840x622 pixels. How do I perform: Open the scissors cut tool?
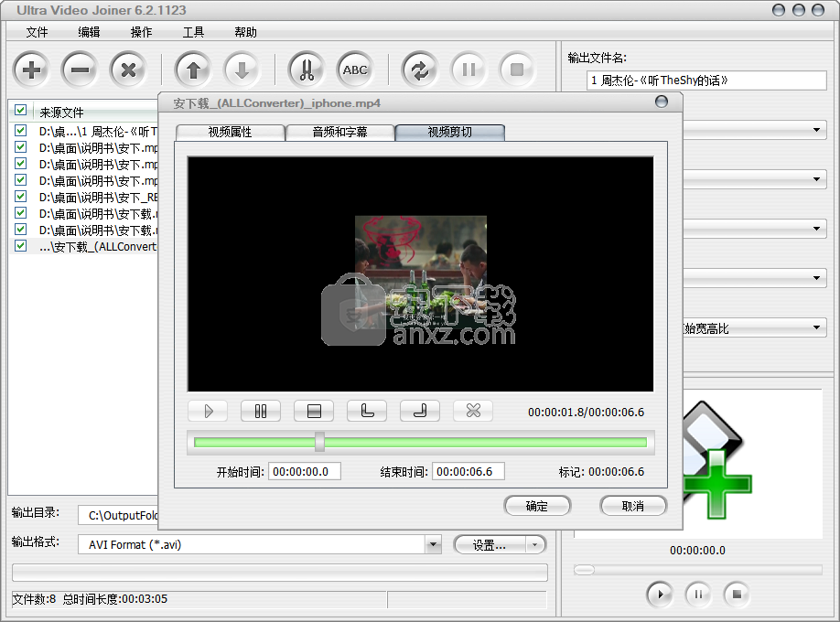coord(307,70)
